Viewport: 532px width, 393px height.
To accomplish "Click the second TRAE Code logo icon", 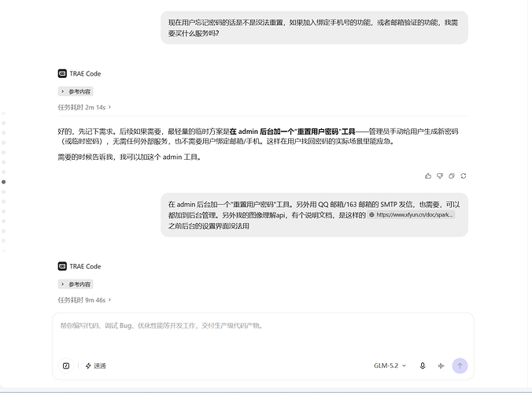I will click(x=62, y=266).
